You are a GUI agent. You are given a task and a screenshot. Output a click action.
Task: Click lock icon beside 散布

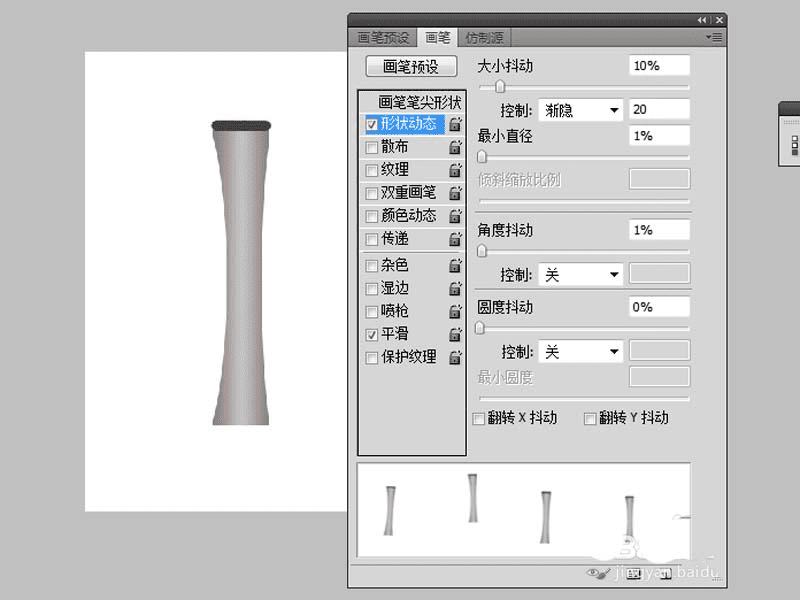[x=455, y=147]
